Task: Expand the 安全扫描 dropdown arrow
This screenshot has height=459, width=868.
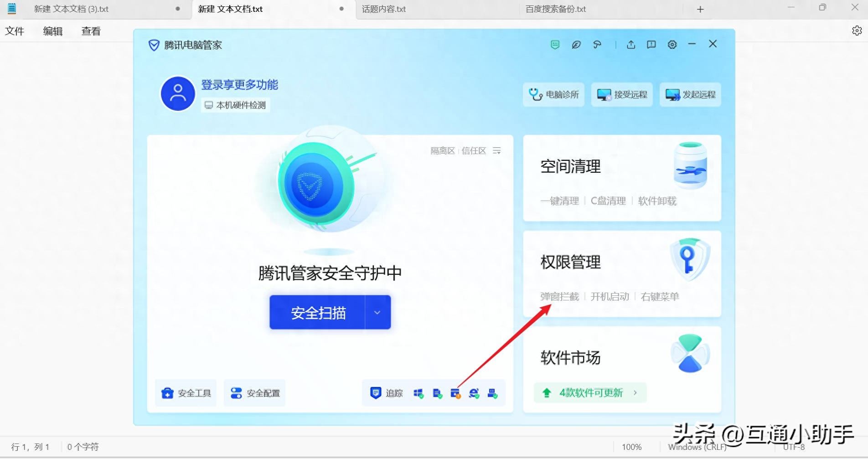Action: tap(377, 313)
